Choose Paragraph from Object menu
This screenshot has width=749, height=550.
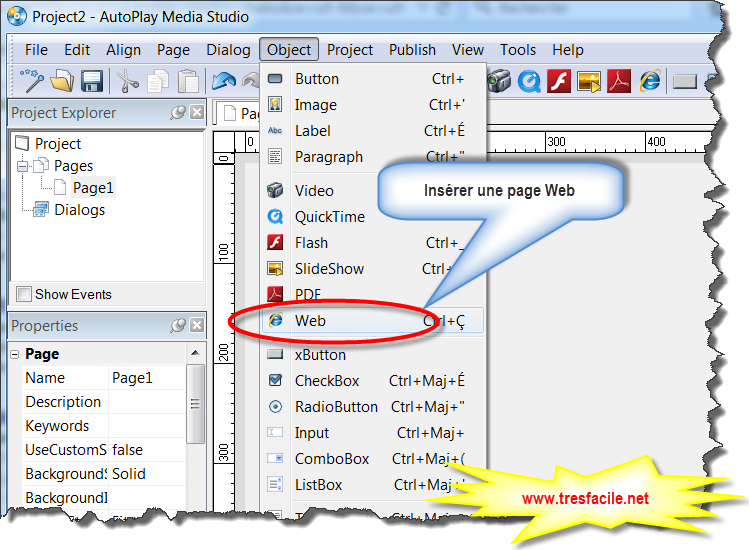coord(373,157)
